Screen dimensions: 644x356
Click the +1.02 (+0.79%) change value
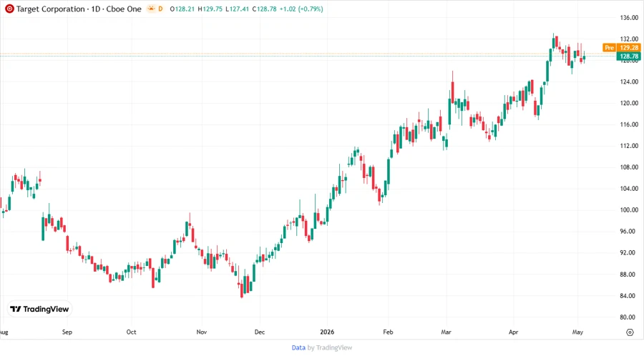[x=301, y=9]
